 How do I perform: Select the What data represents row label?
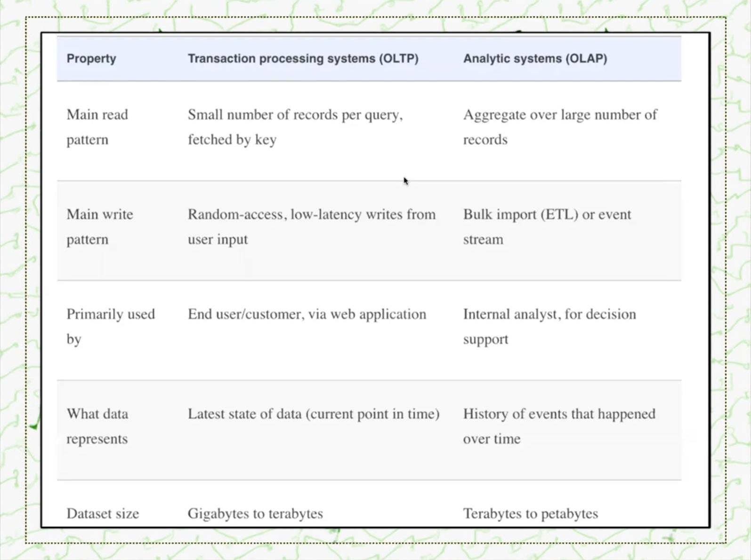click(x=97, y=426)
